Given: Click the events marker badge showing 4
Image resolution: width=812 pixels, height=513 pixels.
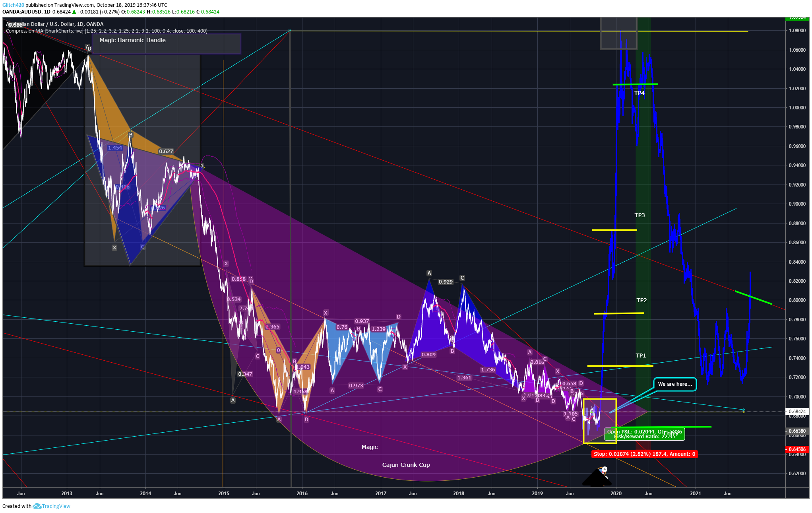Looking at the screenshot, I should coord(604,469).
